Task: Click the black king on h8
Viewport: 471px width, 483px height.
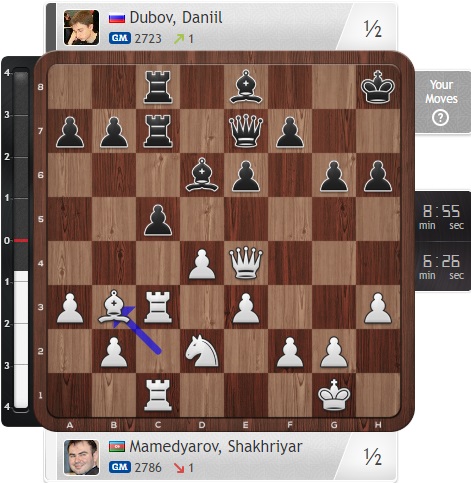Action: click(x=378, y=86)
